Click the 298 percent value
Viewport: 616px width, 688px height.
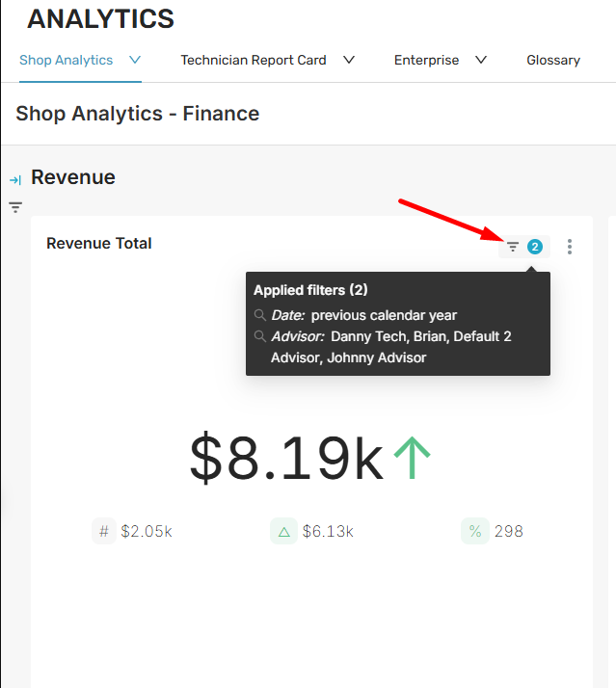point(508,531)
